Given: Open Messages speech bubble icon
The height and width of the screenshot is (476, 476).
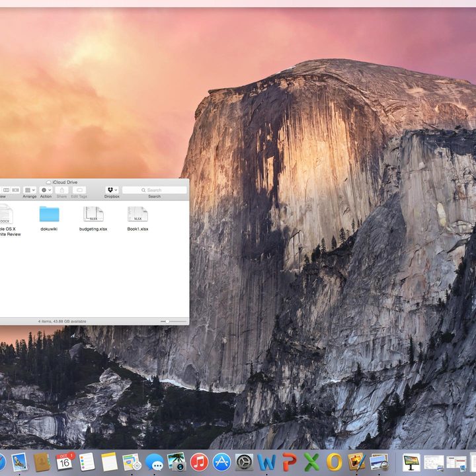Looking at the screenshot, I should pos(154,462).
